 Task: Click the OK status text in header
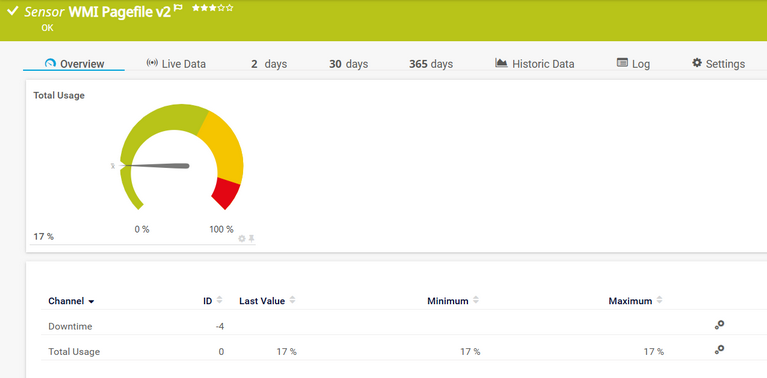coord(47,28)
